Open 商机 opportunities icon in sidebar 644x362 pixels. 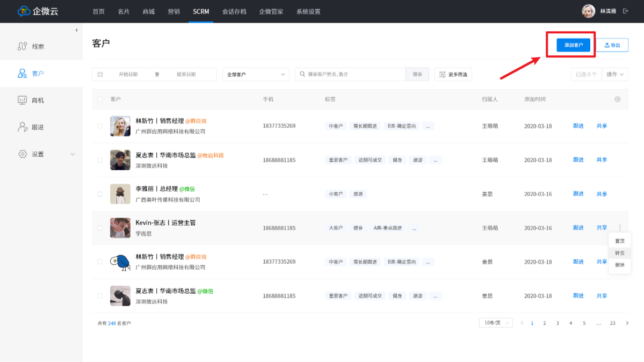[x=23, y=100]
